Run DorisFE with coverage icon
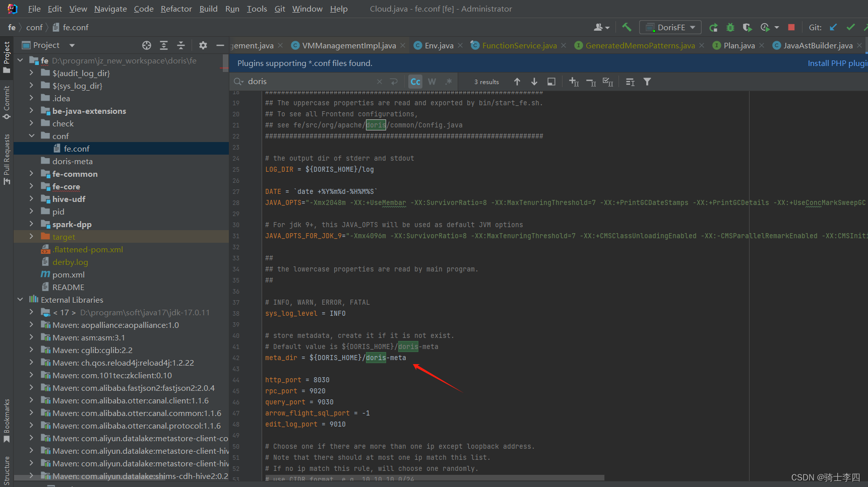Viewport: 868px width, 487px height. coord(748,27)
